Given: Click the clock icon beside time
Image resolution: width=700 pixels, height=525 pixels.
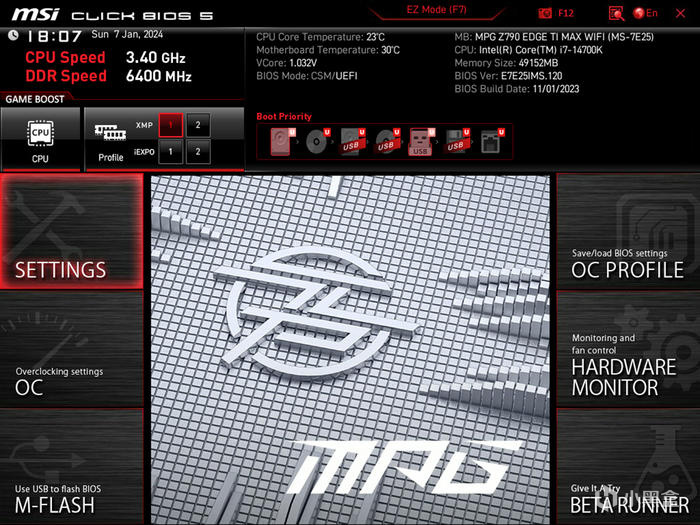Looking at the screenshot, I should 13,35.
